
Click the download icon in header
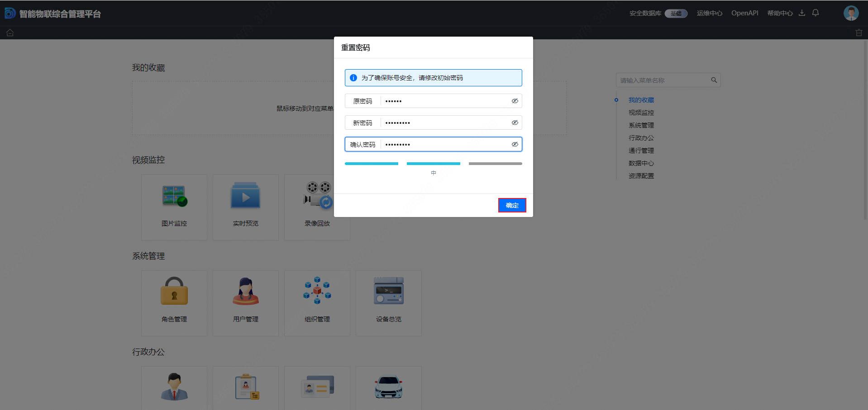(802, 13)
